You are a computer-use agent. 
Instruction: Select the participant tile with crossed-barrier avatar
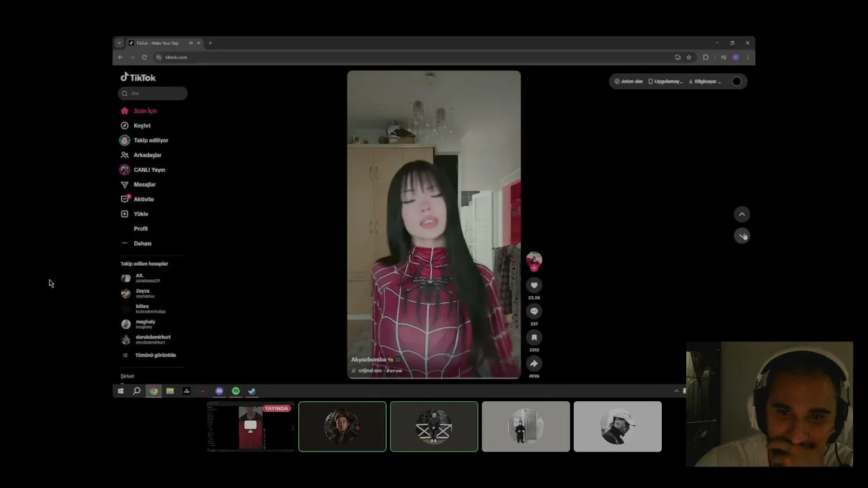click(434, 426)
